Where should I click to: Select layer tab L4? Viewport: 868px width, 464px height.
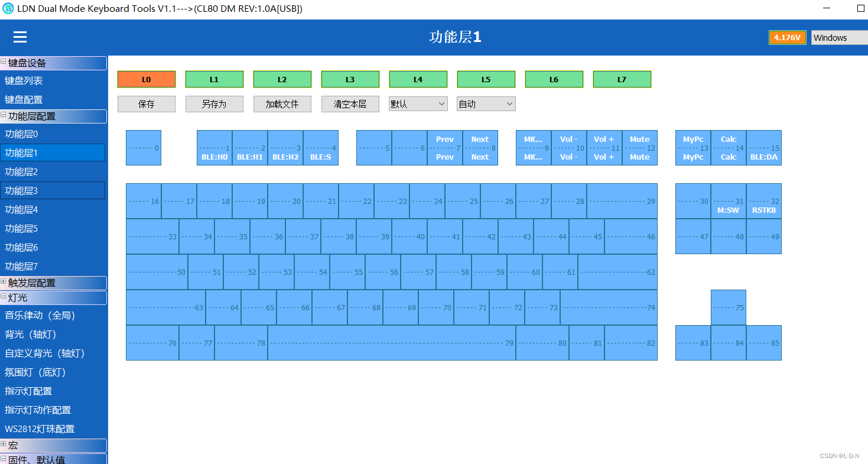[x=418, y=79]
